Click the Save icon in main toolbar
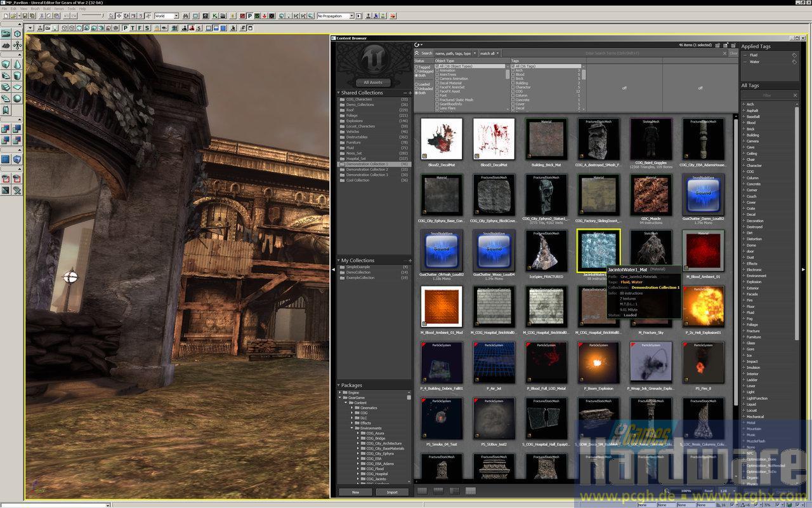This screenshot has width=812, height=508. pyautogui.click(x=25, y=16)
